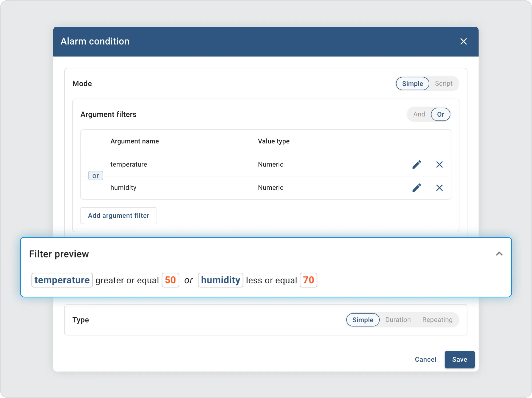This screenshot has height=398, width=532.
Task: Switch argument filters operator to And
Action: (x=419, y=114)
